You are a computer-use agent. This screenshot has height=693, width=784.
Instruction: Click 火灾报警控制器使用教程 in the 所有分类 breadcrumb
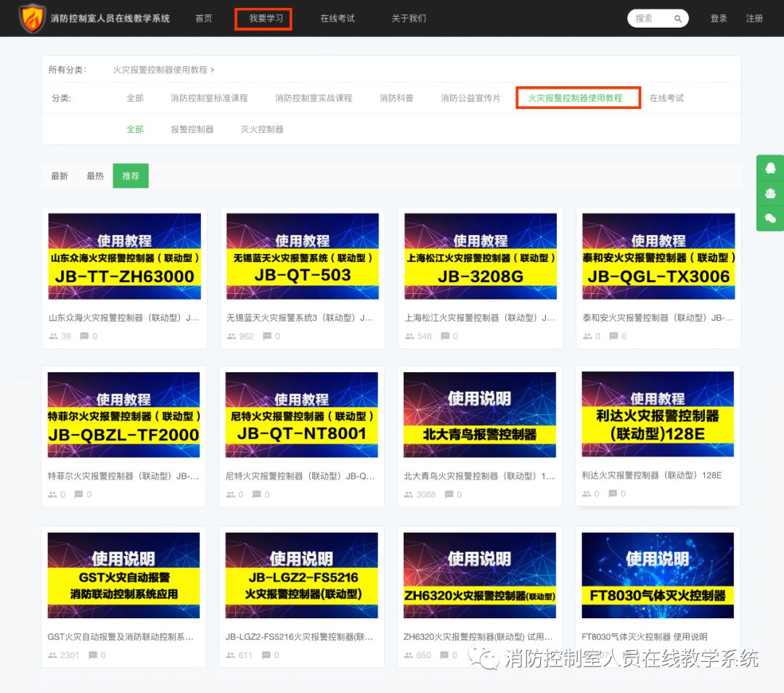[160, 70]
